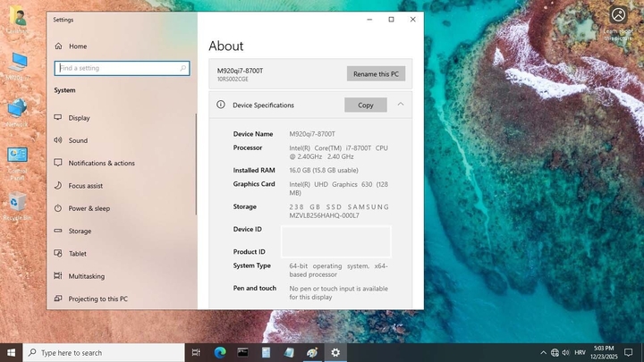This screenshot has width=644, height=362.
Task: Open the Multitasking settings
Action: tap(86, 276)
